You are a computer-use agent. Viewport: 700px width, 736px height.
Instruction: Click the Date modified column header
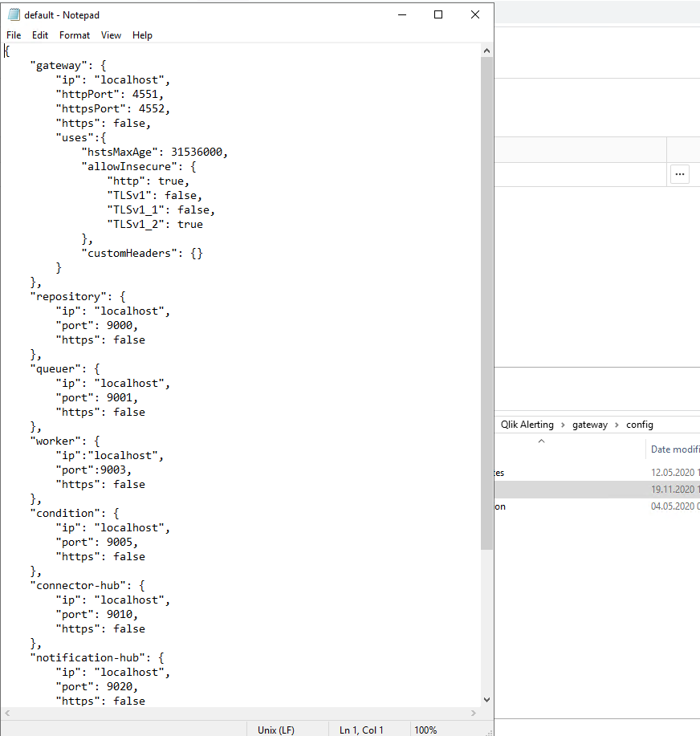click(x=674, y=449)
